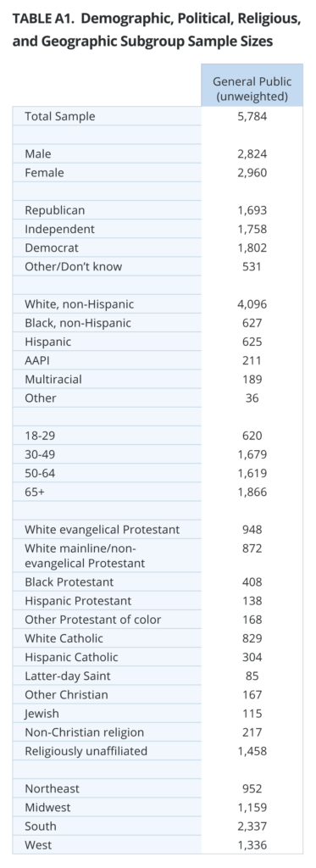Click the Jewish value 115
The image size is (316, 868).
pyautogui.click(x=252, y=714)
